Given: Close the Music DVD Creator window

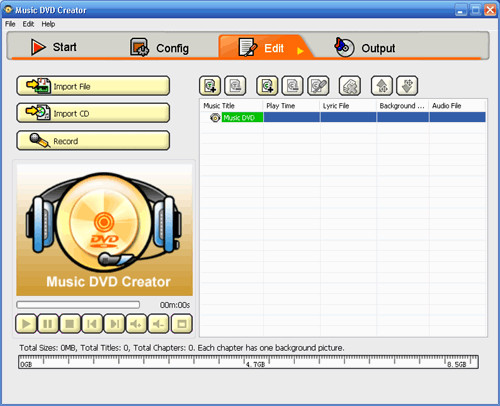Looking at the screenshot, I should 490,10.
